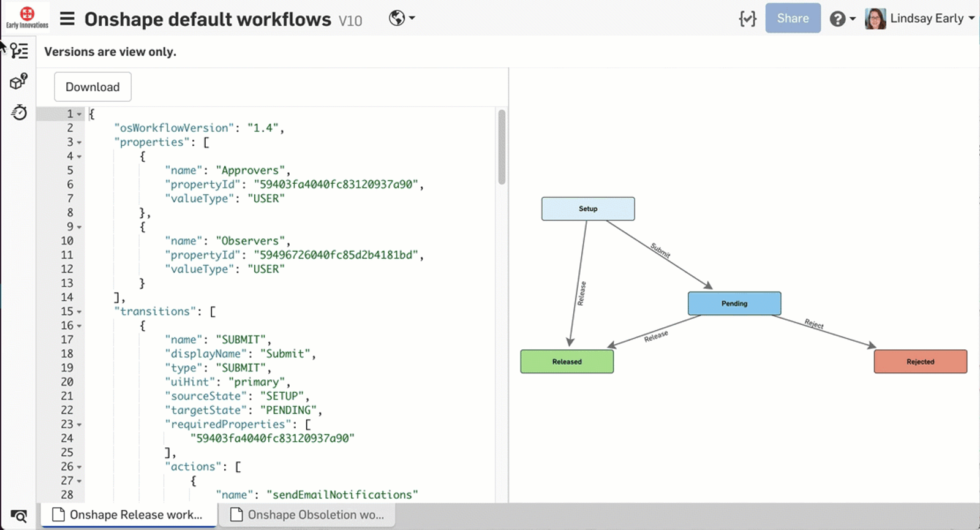Fold the requiredProperties array at line 23
Screen dimensions: 980x530
[80, 425]
